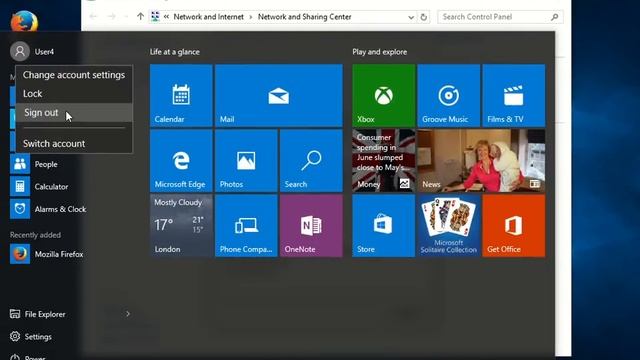Click the Recently added label

coord(36,235)
